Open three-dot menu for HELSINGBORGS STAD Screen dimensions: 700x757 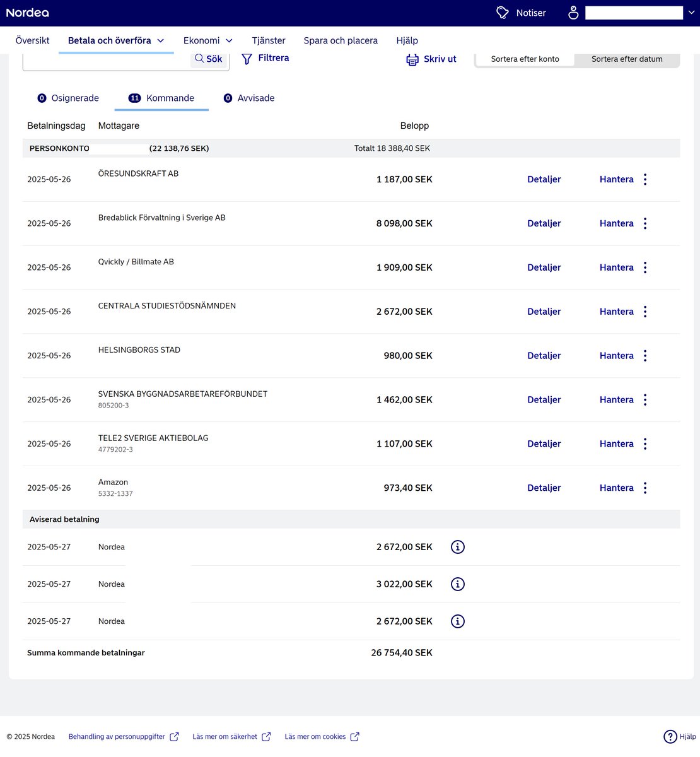coord(645,356)
